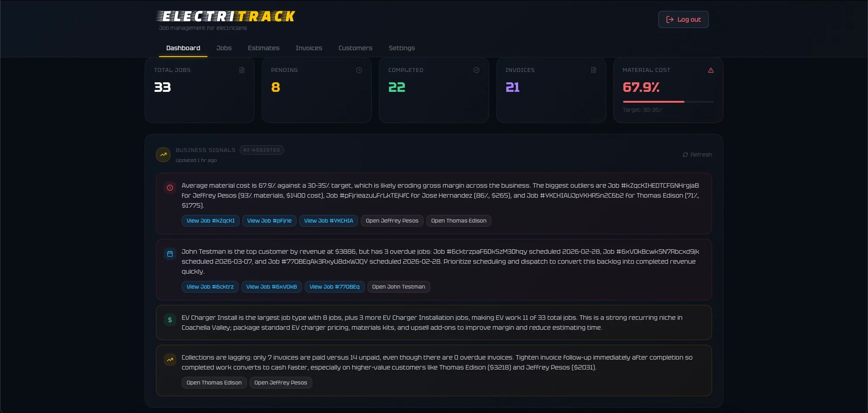Click the warning triangle on the Material Cost card
868x413 pixels.
[x=711, y=71]
